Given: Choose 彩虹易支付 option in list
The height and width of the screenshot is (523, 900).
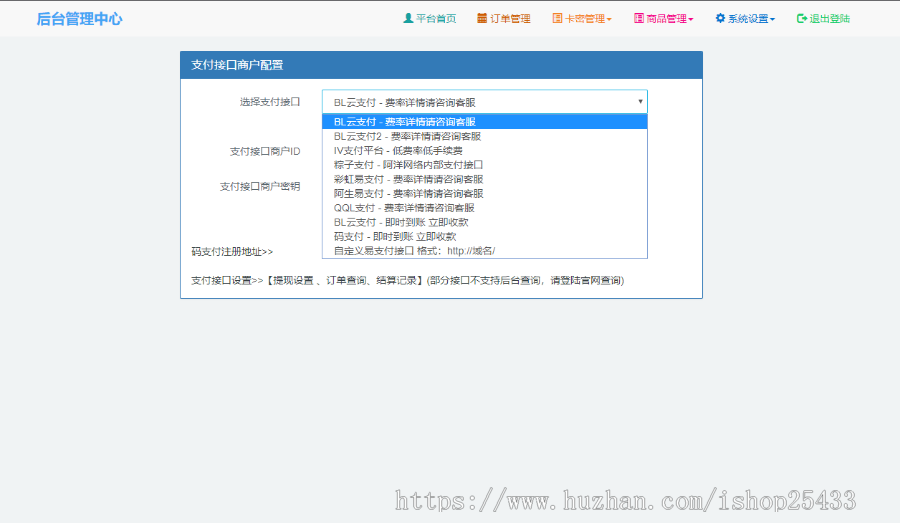Looking at the screenshot, I should coord(484,179).
